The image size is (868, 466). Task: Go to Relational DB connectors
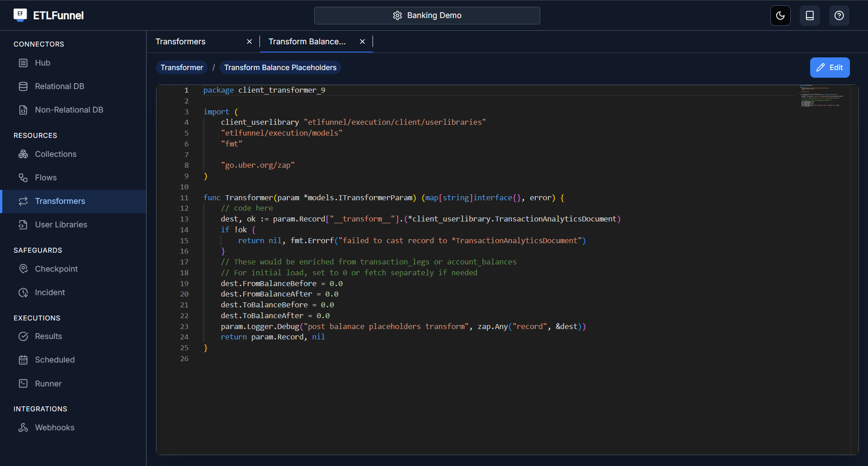(x=59, y=86)
